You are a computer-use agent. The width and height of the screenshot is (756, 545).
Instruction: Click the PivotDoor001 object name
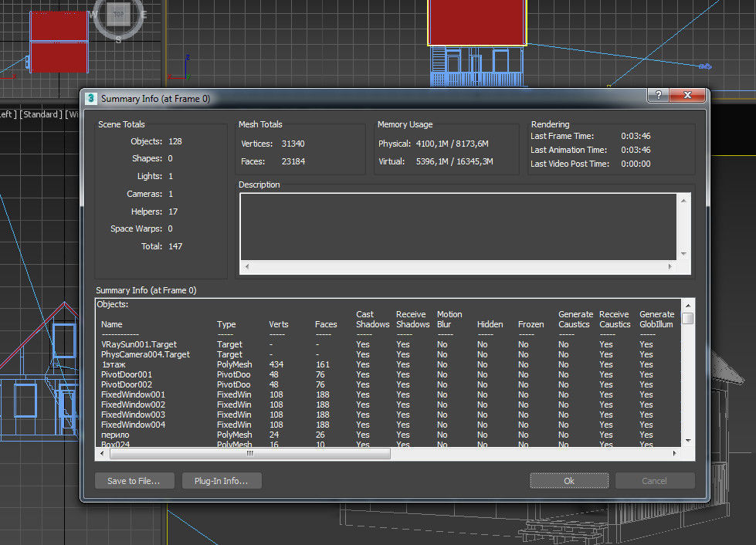127,374
